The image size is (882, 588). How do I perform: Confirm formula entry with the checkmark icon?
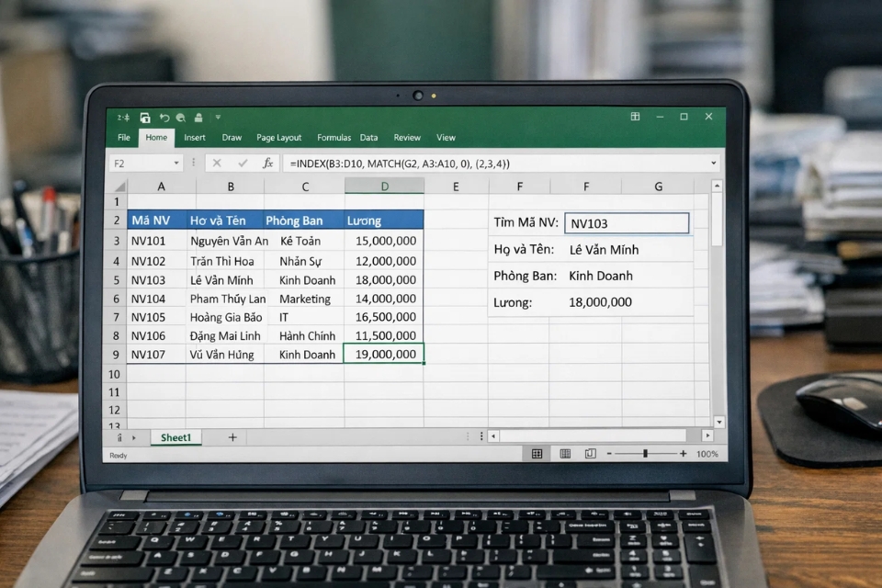tap(242, 163)
